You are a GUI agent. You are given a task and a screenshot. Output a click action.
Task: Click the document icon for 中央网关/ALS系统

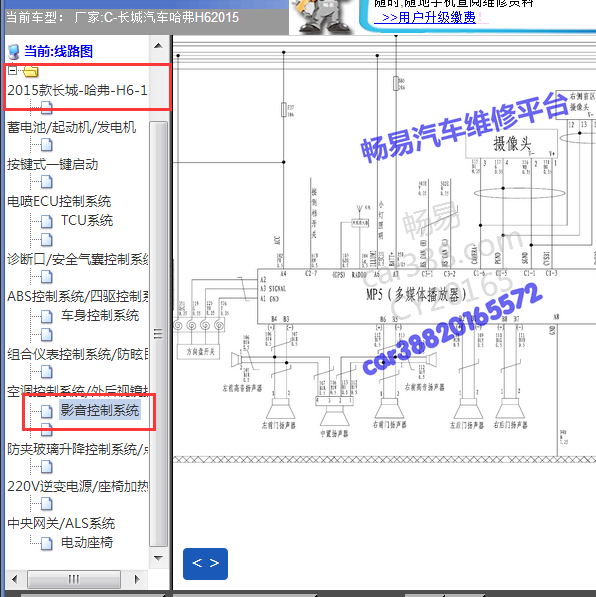click(x=46, y=504)
